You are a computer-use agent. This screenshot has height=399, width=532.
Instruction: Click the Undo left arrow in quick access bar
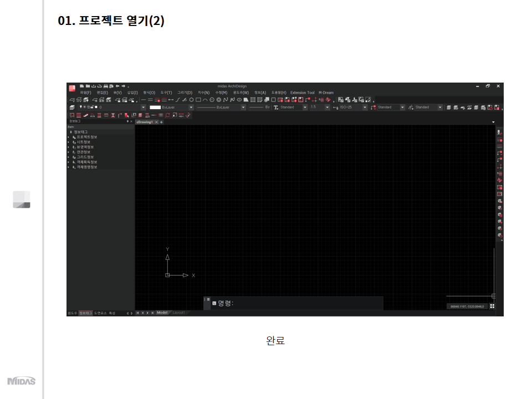point(117,86)
